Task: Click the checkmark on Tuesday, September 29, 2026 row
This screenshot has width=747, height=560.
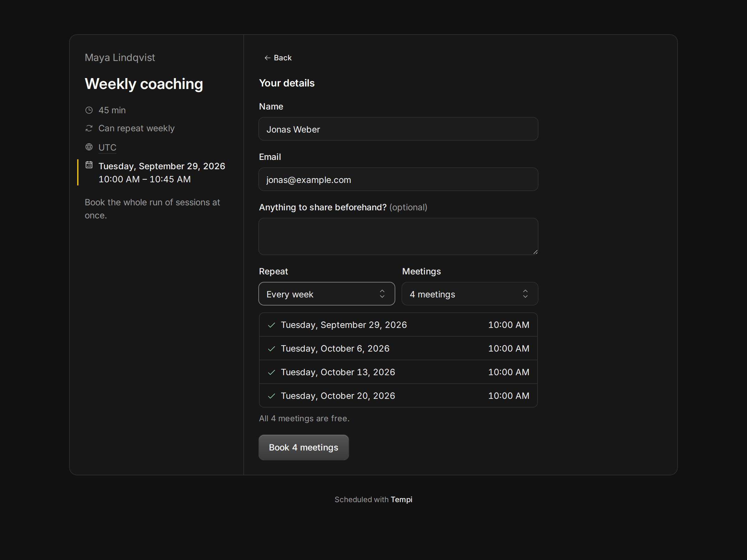Action: tap(271, 325)
